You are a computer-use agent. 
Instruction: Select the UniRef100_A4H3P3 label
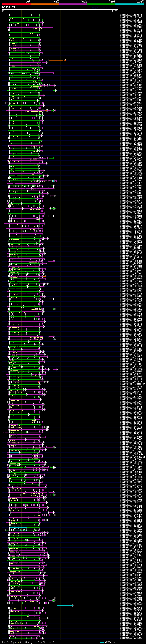pos(131,72)
